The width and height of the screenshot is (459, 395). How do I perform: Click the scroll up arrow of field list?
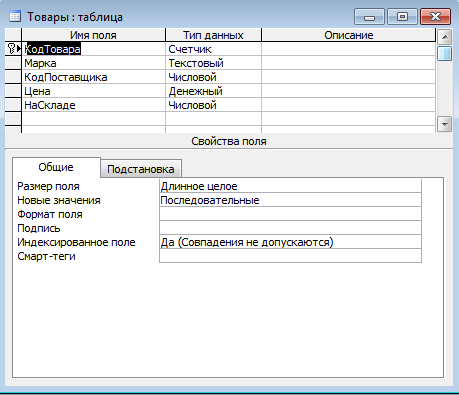pyautogui.click(x=445, y=37)
